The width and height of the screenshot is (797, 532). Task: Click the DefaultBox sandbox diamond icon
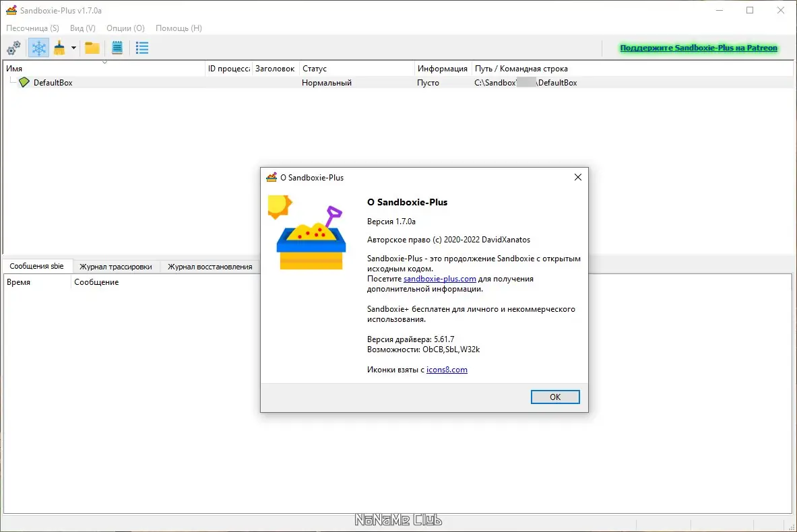(24, 82)
